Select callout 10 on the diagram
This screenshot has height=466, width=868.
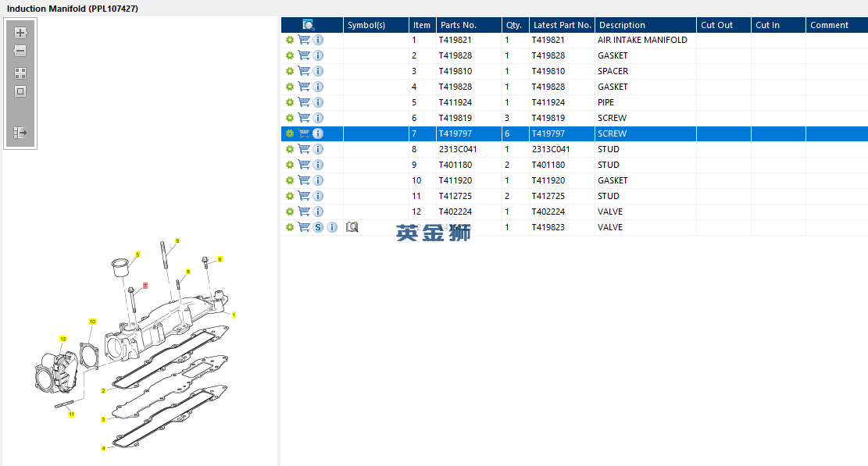(92, 322)
